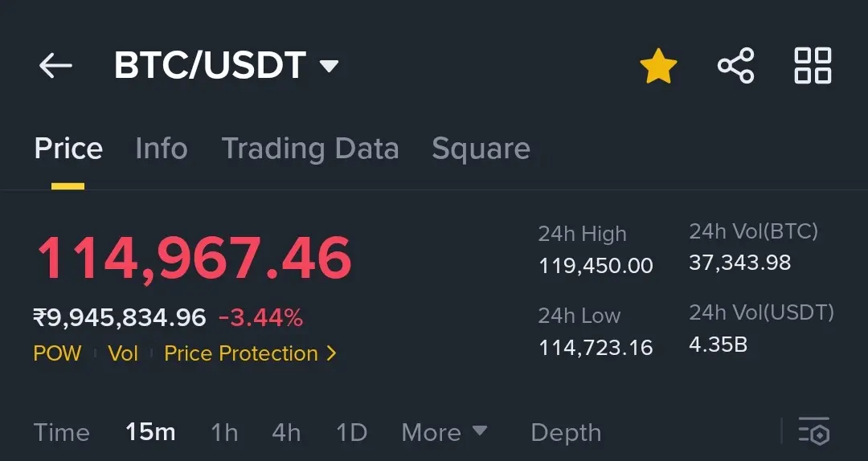The height and width of the screenshot is (461, 868).
Task: Select the 1h chart interval
Action: (225, 432)
